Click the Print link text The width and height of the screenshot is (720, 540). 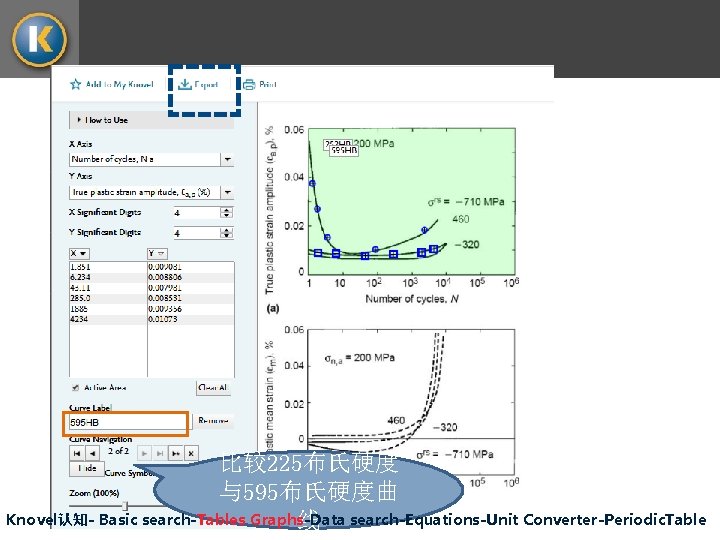(x=268, y=84)
